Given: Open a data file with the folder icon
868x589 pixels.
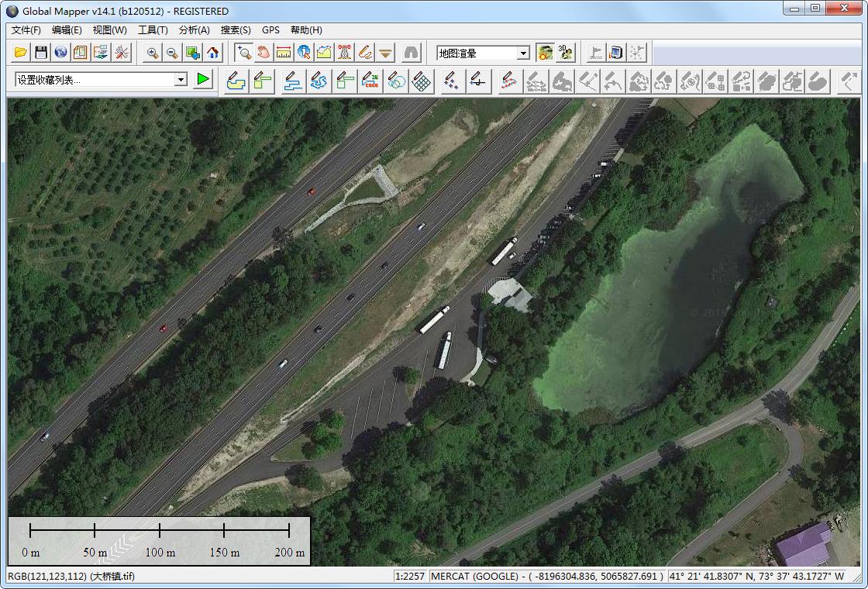Looking at the screenshot, I should tap(21, 53).
